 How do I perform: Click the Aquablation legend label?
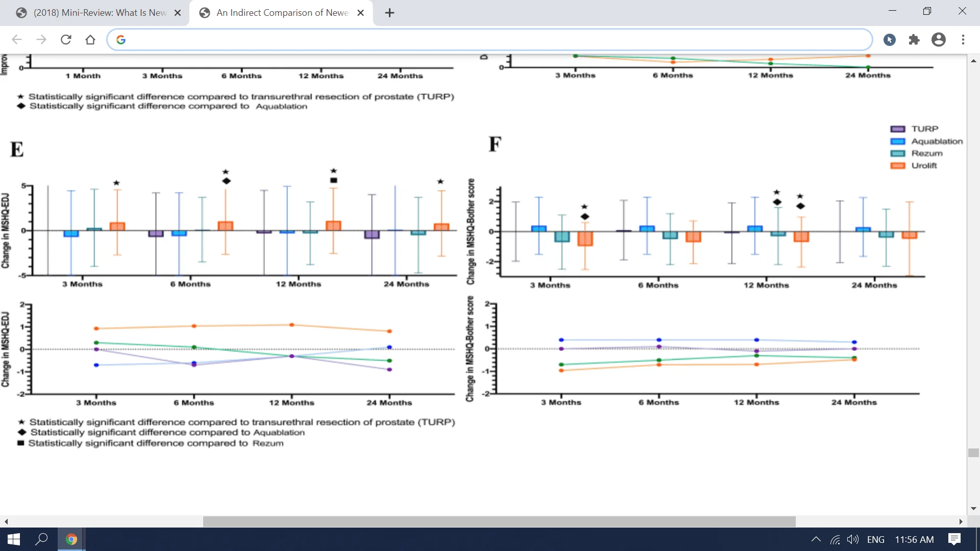[x=937, y=141]
